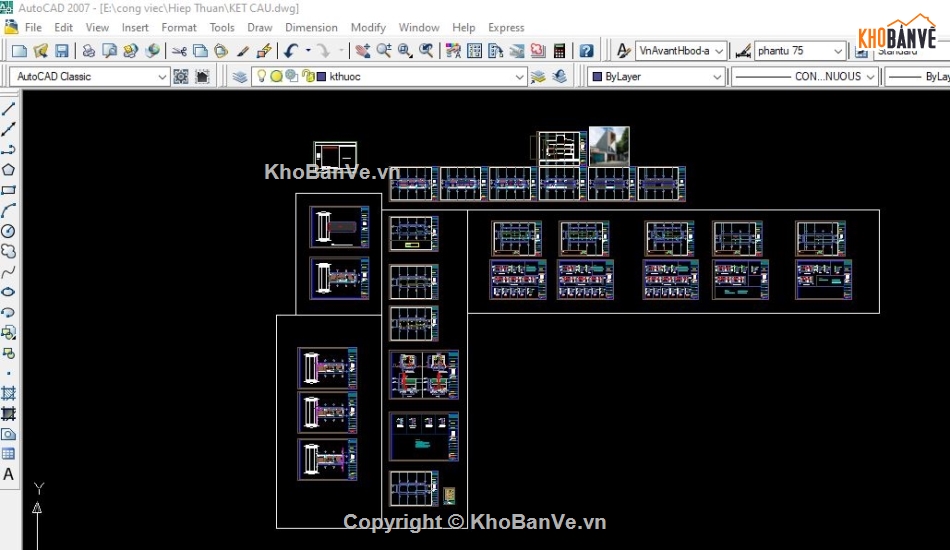The width and height of the screenshot is (950, 550).
Task: Open the Insert menu
Action: point(135,27)
